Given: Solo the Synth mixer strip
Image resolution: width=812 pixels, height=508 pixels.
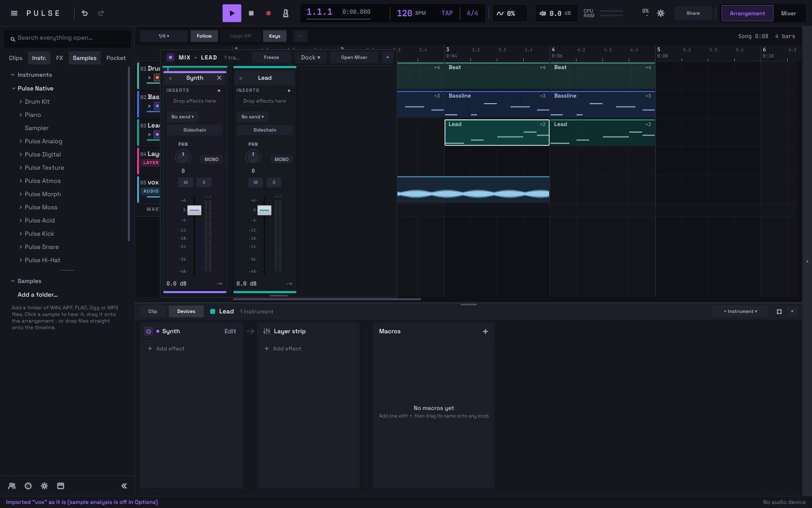Looking at the screenshot, I should 204,182.
